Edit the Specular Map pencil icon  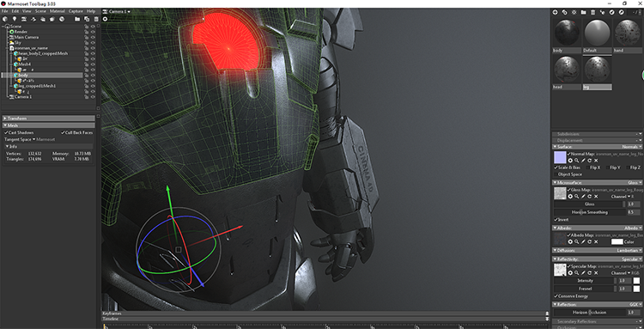click(x=583, y=272)
